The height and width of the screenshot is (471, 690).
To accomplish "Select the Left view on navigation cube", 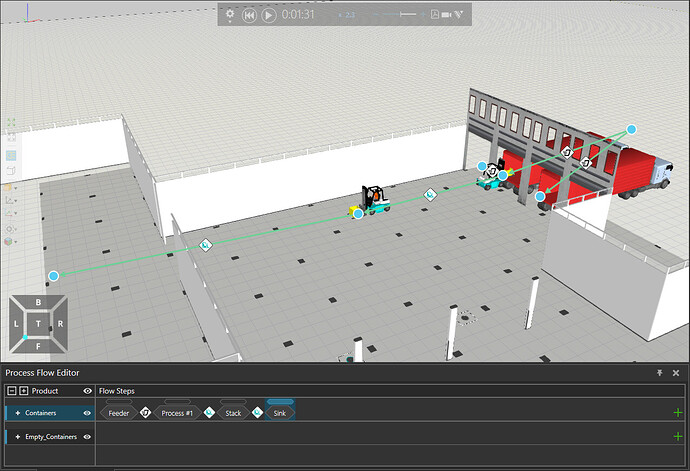I will tap(17, 324).
